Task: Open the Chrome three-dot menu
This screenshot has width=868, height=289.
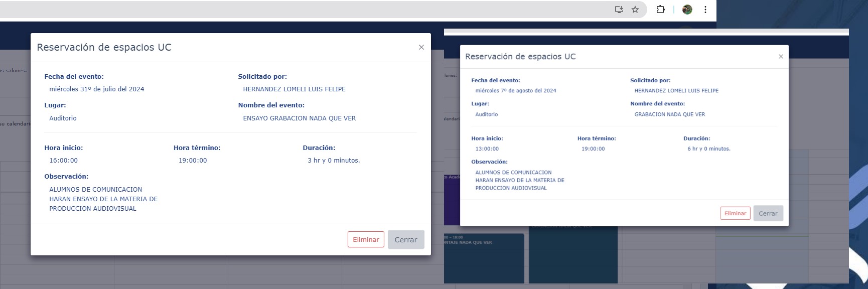Action: click(x=705, y=10)
